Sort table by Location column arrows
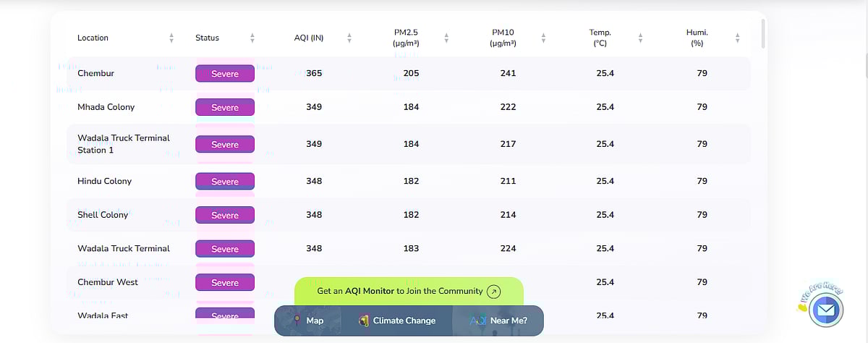868x343 pixels. [171, 38]
